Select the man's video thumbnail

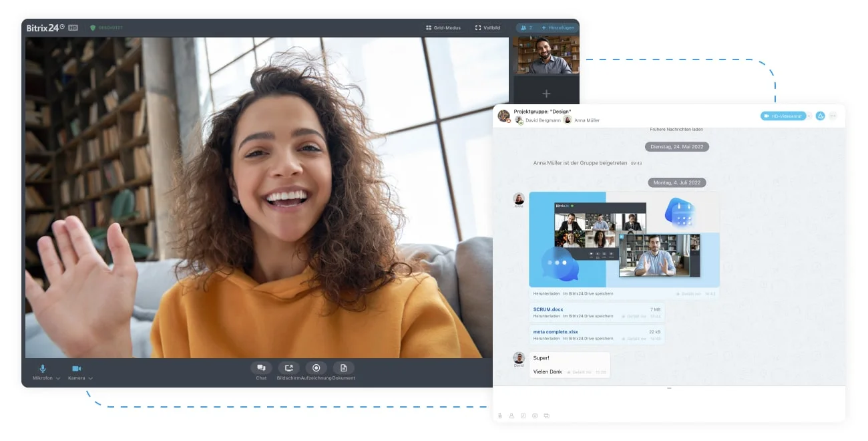pos(546,55)
